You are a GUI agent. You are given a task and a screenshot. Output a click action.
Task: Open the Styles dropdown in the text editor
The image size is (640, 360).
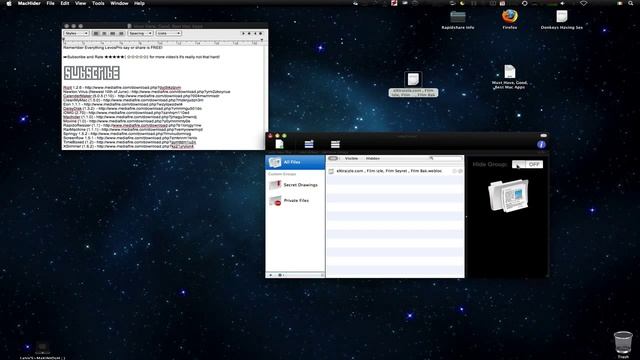pyautogui.click(x=76, y=33)
